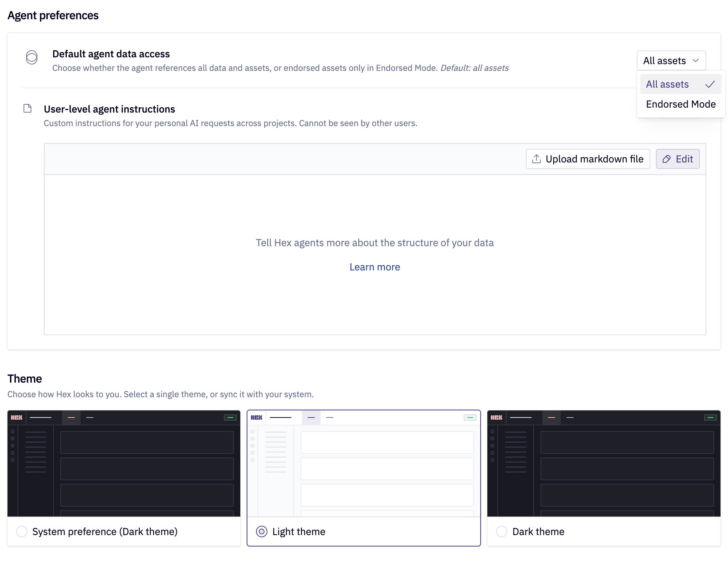728x565 pixels.
Task: Select Endorsed Mode from the dropdown
Action: 680,104
